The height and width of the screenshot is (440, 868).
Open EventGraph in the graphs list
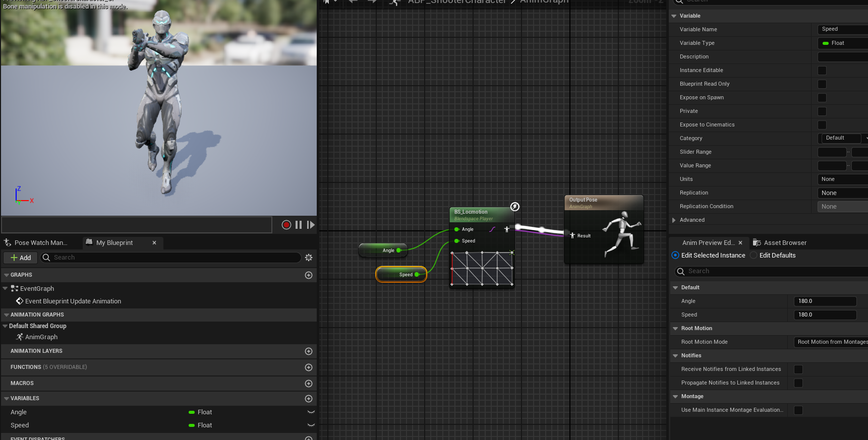[x=37, y=289]
